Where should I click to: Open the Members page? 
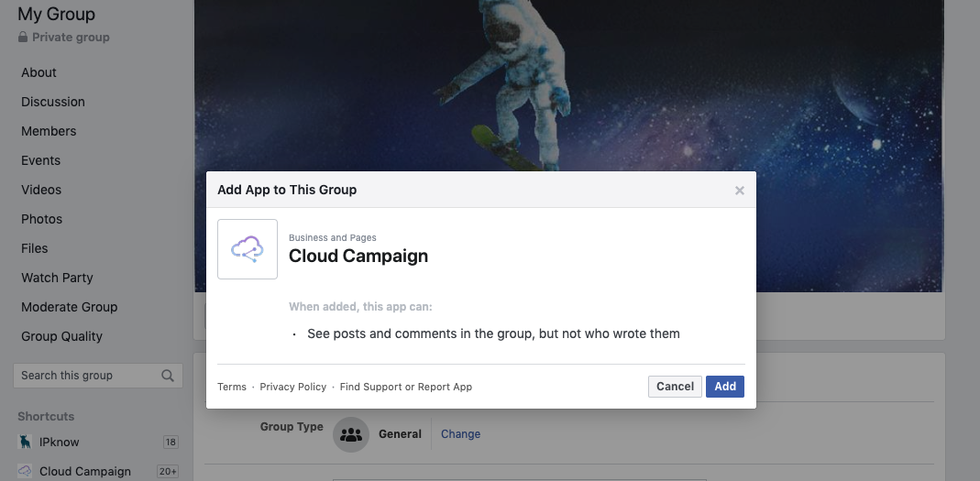click(50, 131)
